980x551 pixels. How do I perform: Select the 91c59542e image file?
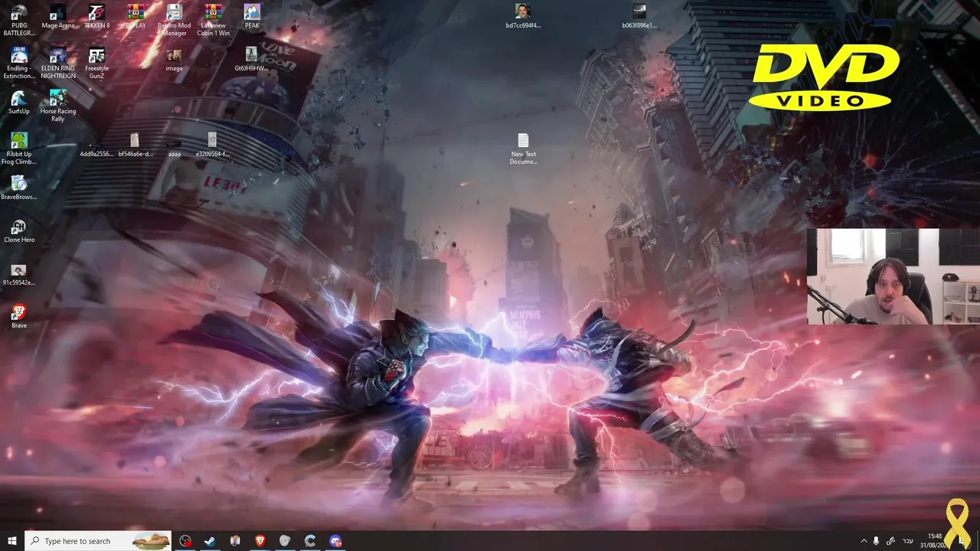coord(19,274)
